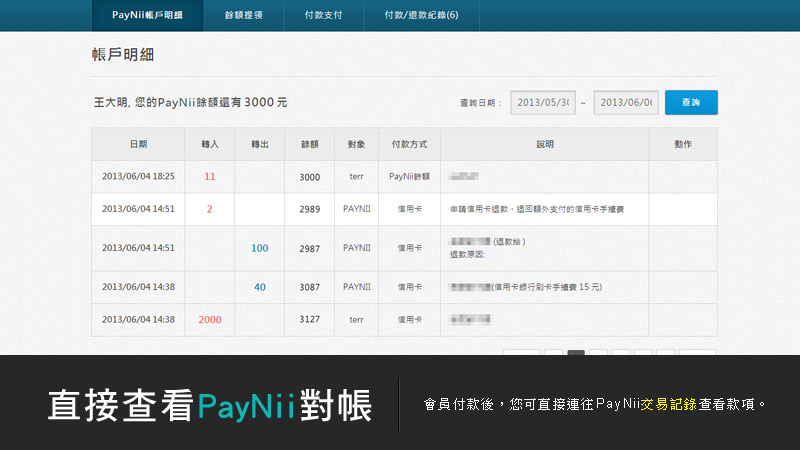800x450 pixels.
Task: Click the 轉出 column header
Action: (259, 145)
